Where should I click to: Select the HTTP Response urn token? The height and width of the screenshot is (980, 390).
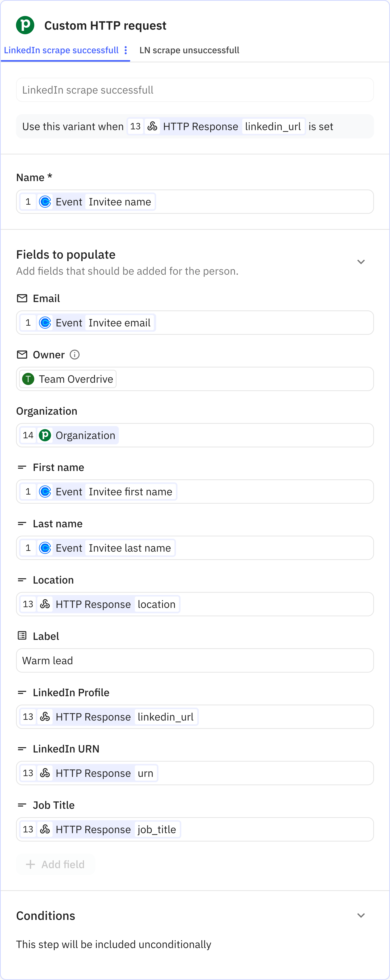click(x=88, y=773)
